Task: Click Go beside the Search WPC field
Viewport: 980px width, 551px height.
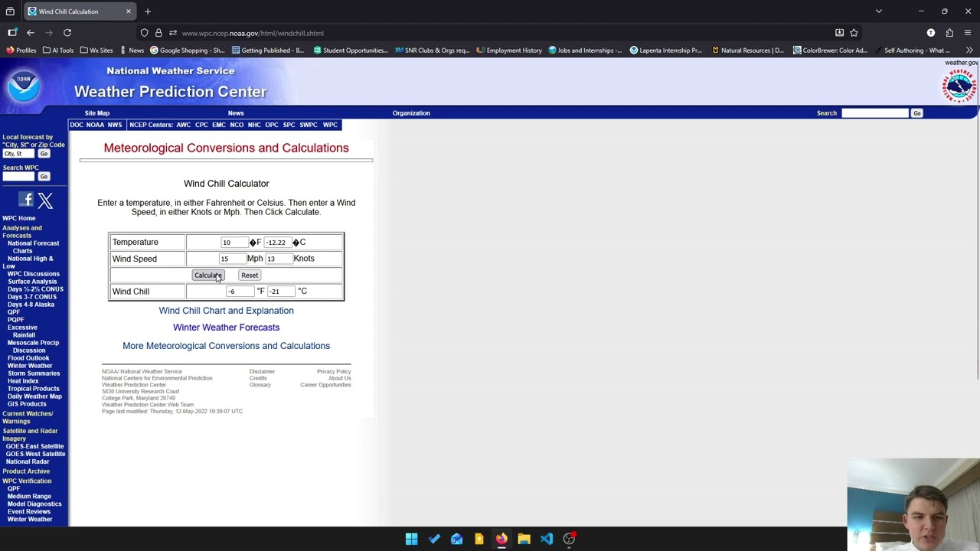Action: pyautogui.click(x=44, y=177)
